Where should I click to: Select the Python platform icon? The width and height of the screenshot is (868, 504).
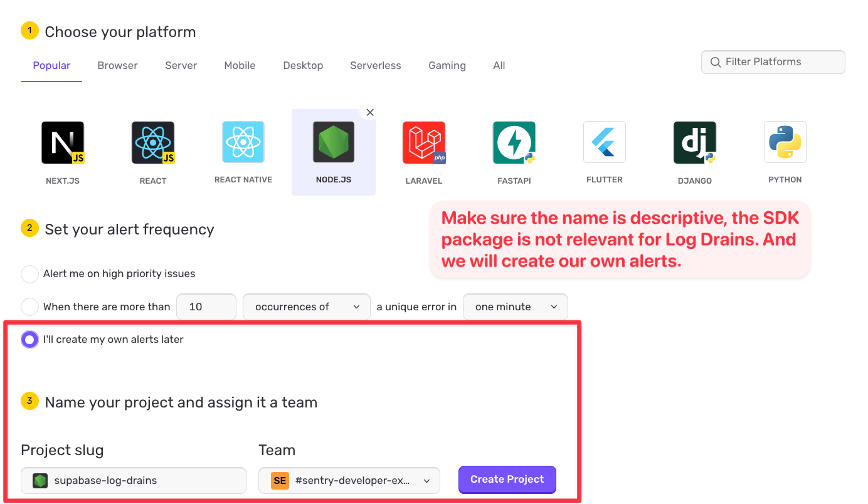coord(785,142)
